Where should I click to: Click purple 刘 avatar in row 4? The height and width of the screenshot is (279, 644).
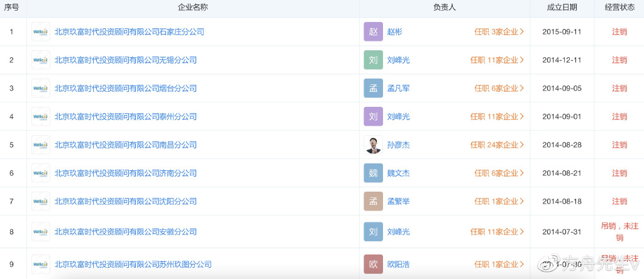[374, 116]
